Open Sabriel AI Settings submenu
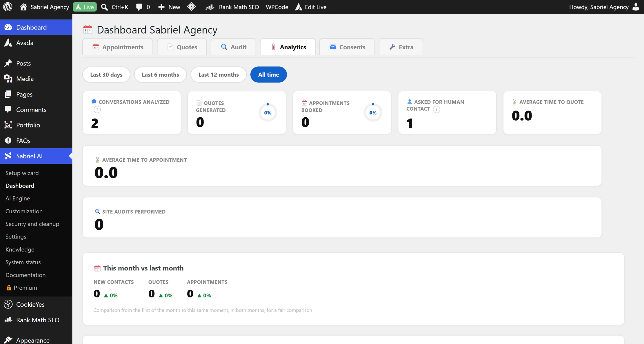 16,237
